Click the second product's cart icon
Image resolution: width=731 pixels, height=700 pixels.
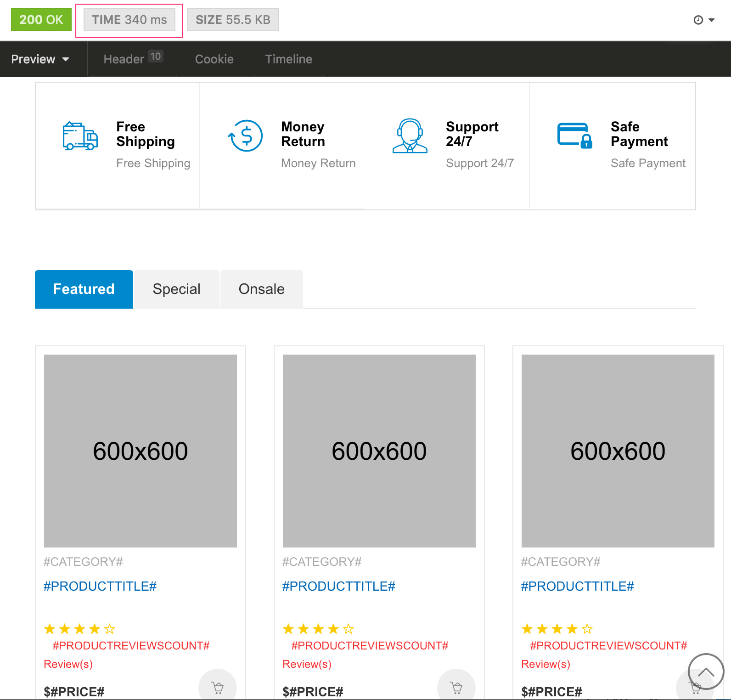pos(456,687)
